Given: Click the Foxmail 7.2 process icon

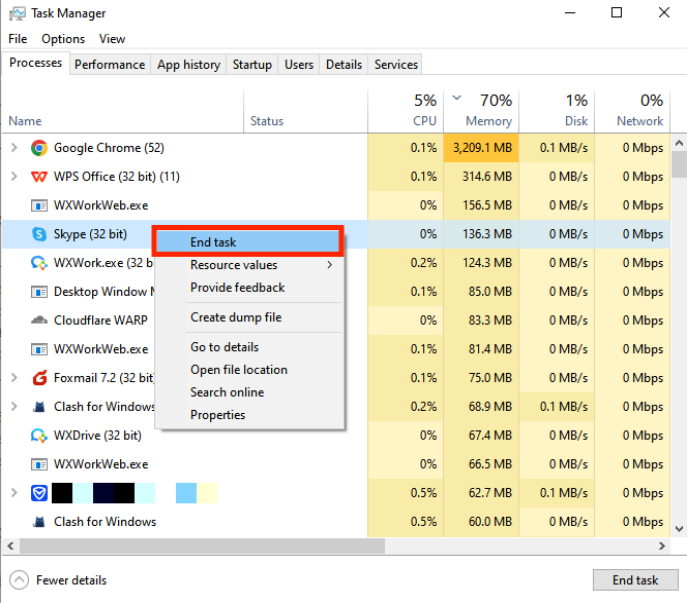Looking at the screenshot, I should 39,378.
